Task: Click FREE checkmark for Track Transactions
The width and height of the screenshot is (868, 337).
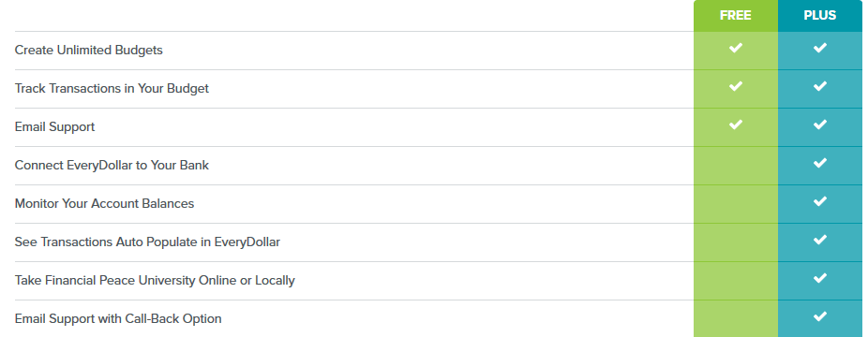Action: click(x=735, y=86)
